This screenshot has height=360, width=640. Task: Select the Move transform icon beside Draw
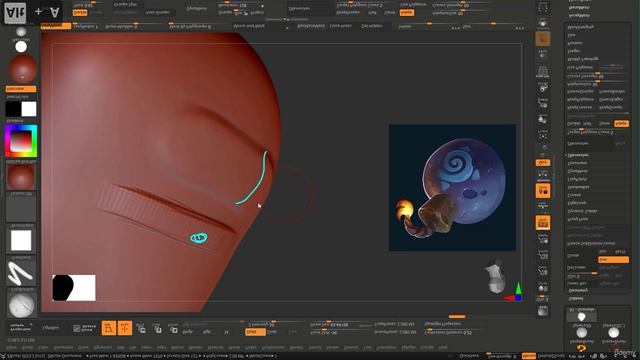pos(141,328)
